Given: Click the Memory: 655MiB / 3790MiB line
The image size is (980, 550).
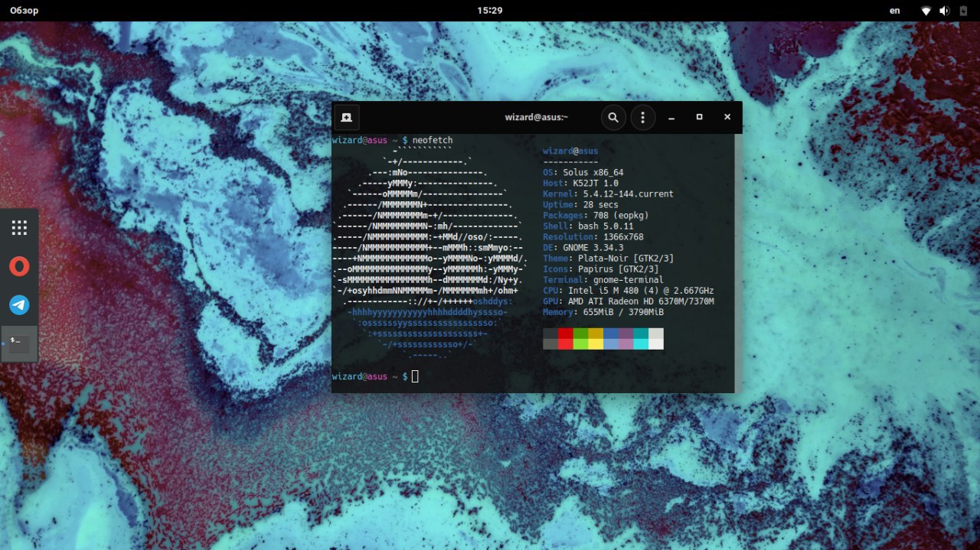Looking at the screenshot, I should coord(603,312).
